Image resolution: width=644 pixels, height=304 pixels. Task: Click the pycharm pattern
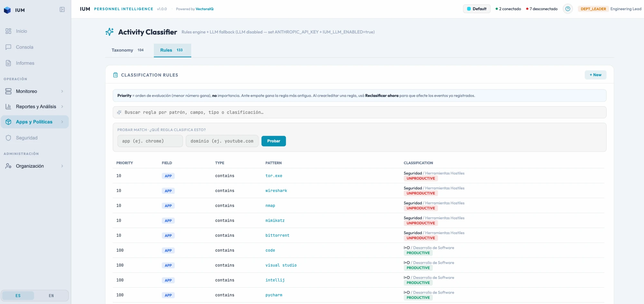click(274, 295)
